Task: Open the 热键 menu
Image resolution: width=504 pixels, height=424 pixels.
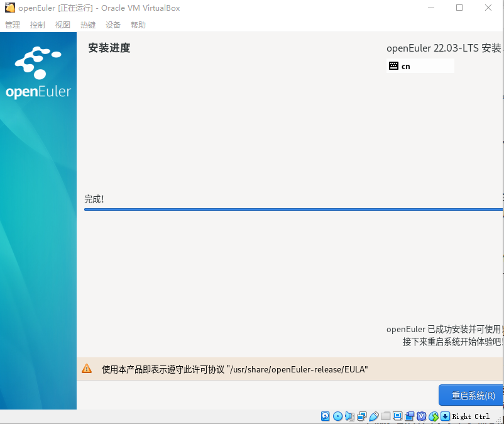Action: point(87,25)
